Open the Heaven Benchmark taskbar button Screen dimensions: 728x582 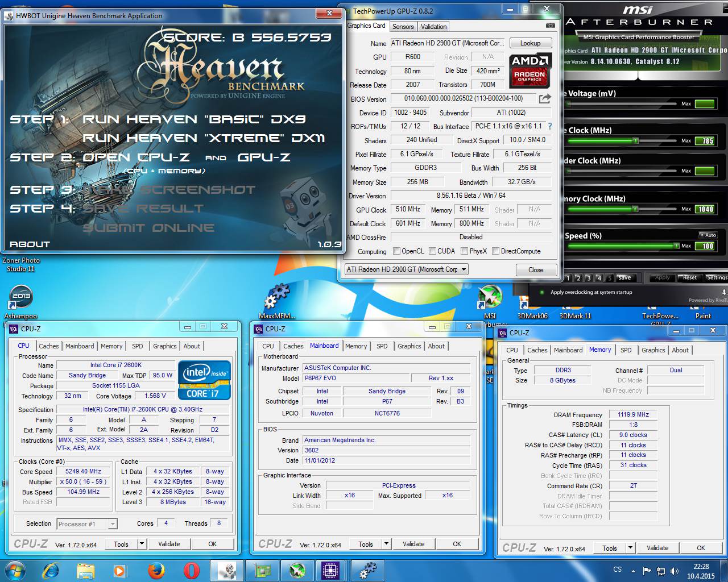pos(227,570)
